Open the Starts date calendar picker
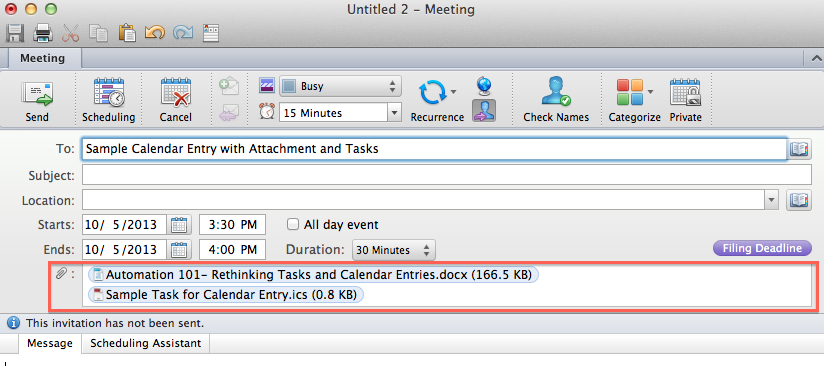 179,225
